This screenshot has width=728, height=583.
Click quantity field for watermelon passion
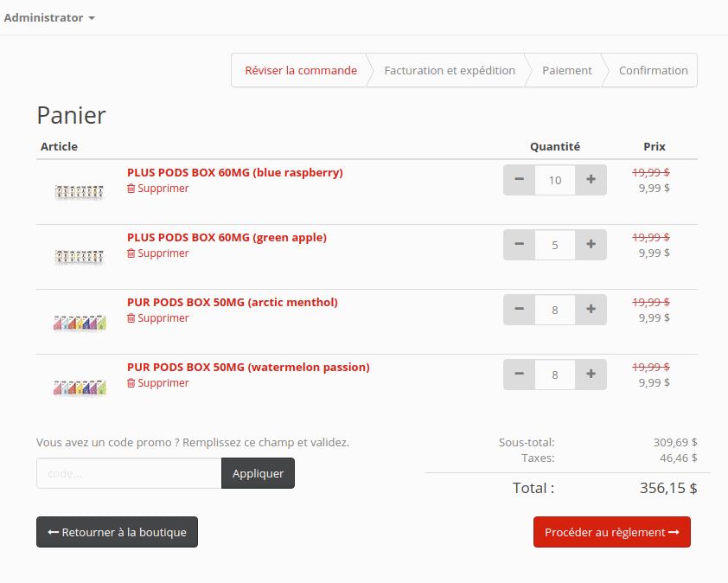pos(555,375)
